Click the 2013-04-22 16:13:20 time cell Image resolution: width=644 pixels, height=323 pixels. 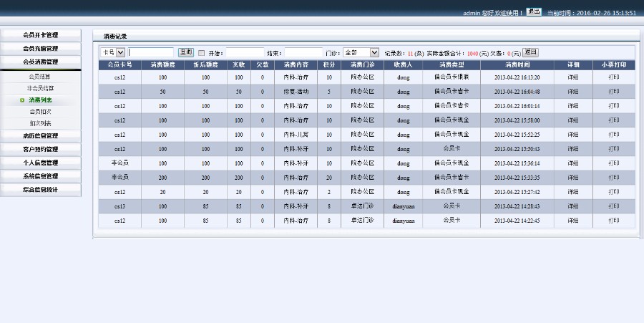[517, 77]
